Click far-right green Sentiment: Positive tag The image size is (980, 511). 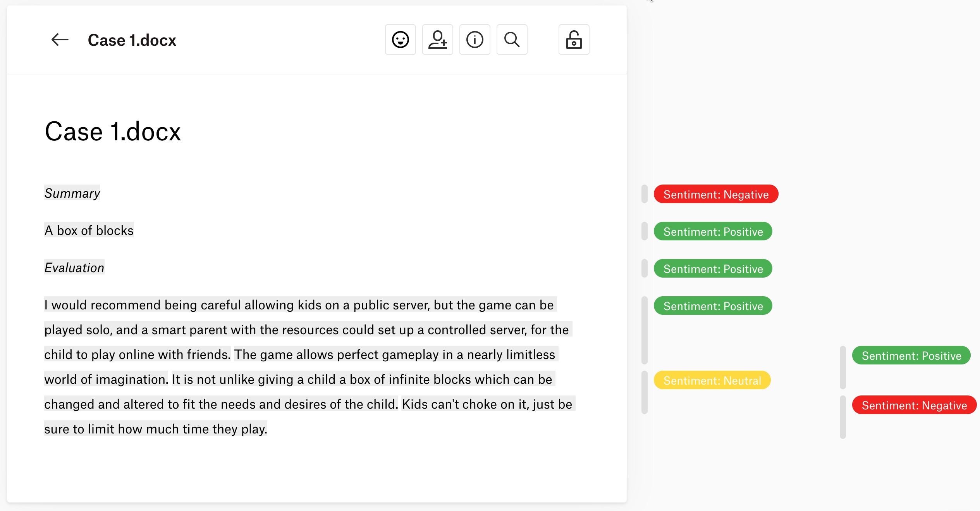pyautogui.click(x=911, y=356)
